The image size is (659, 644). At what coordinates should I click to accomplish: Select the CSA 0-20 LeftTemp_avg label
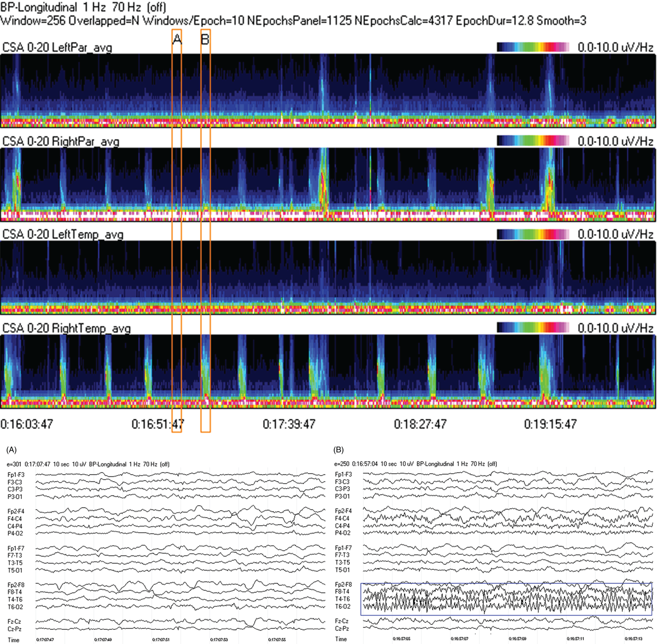63,234
